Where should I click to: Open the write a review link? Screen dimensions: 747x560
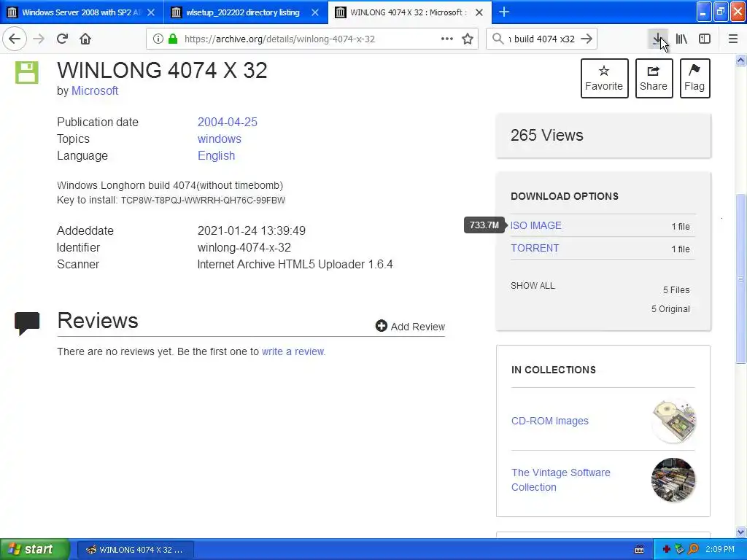293,351
